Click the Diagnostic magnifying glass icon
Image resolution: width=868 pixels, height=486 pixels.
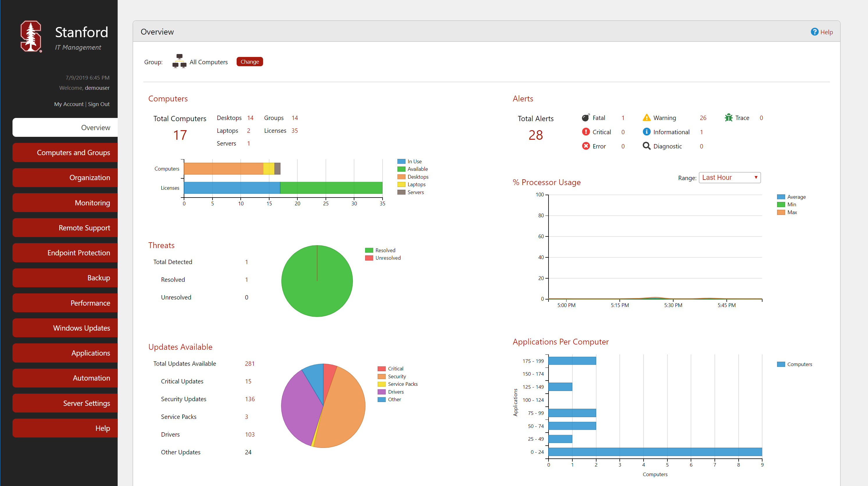click(x=646, y=146)
